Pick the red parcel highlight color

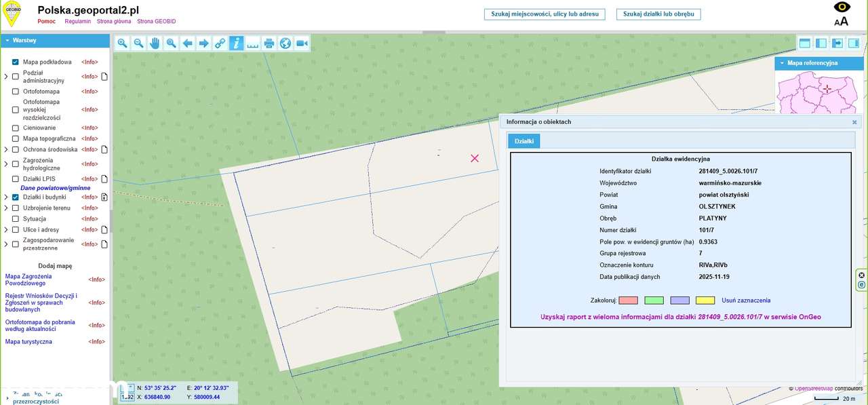pos(629,301)
